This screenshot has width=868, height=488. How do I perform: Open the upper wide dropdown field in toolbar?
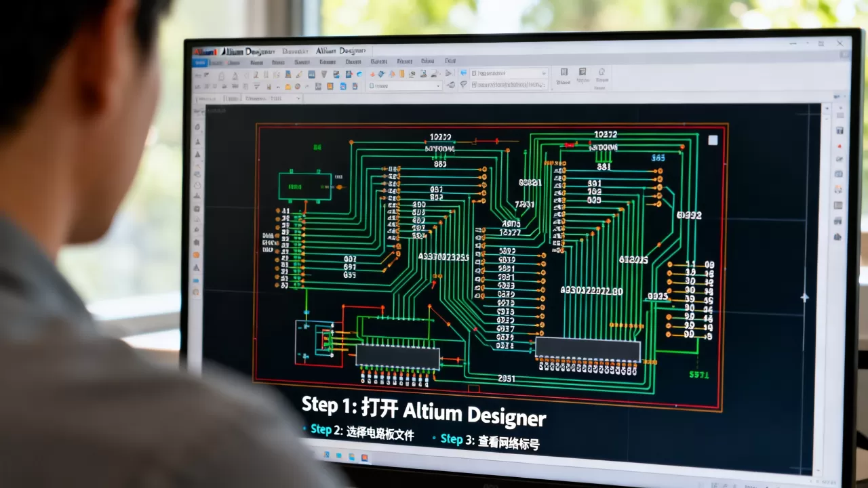coord(509,73)
